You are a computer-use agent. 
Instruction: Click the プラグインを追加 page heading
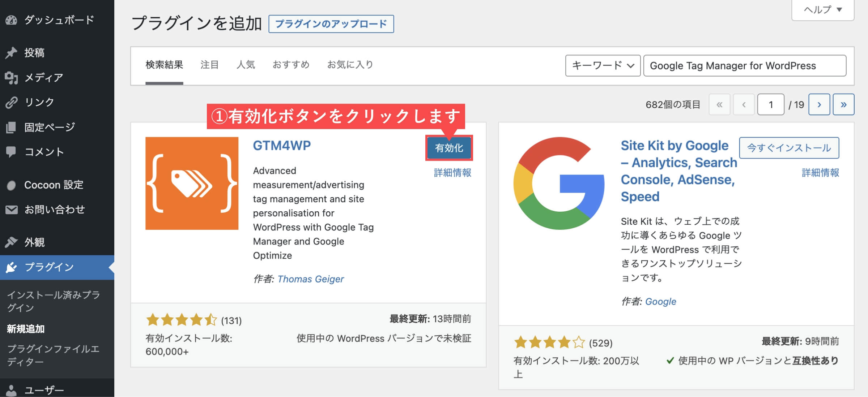click(196, 23)
